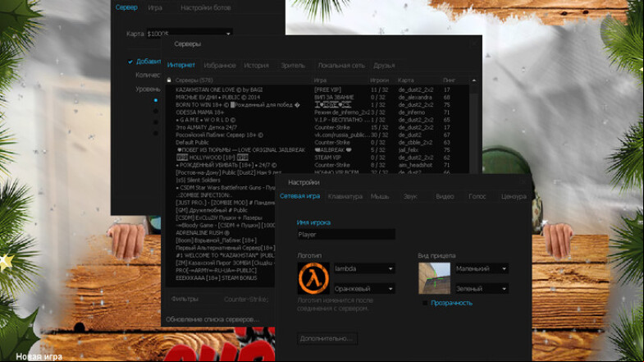644x362 pixels.
Task: Select the ADRENALINE RUSH server
Action: 203,233
